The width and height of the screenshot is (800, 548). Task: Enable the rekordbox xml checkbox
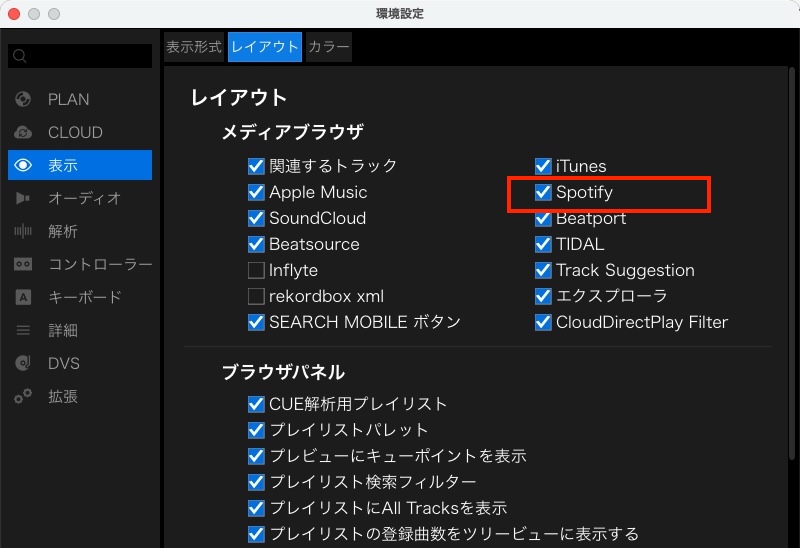[x=256, y=296]
